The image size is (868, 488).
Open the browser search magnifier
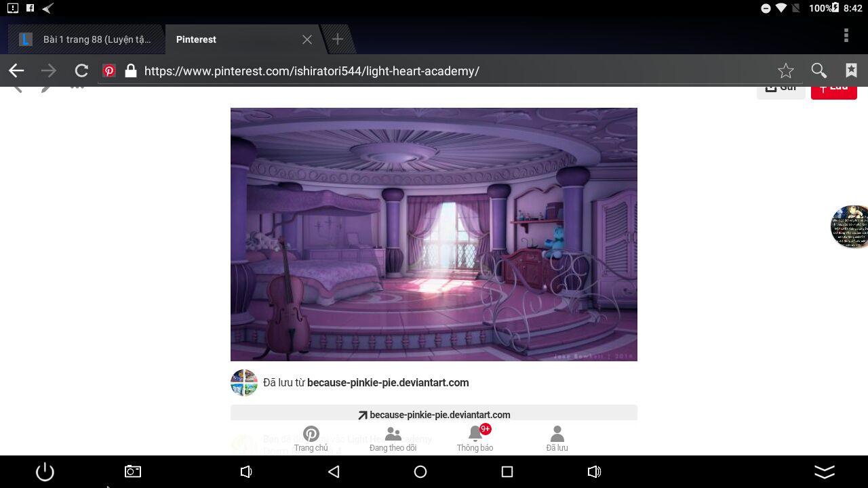(x=818, y=70)
